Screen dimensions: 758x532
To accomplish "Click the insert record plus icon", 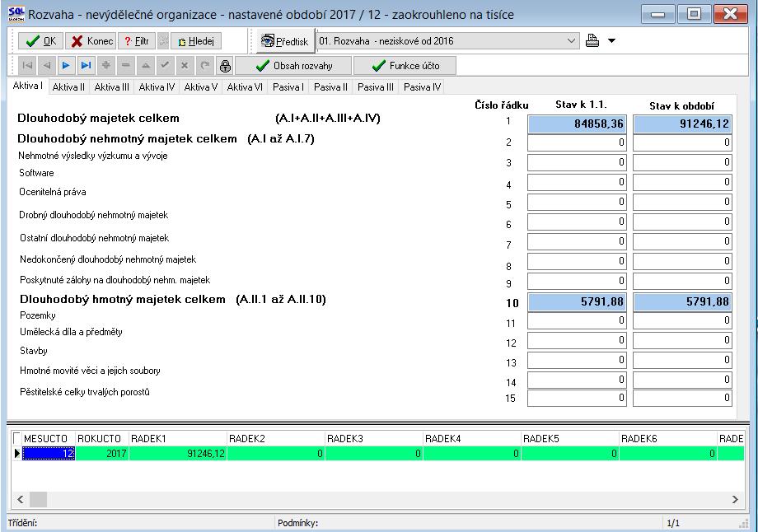I will pos(105,66).
